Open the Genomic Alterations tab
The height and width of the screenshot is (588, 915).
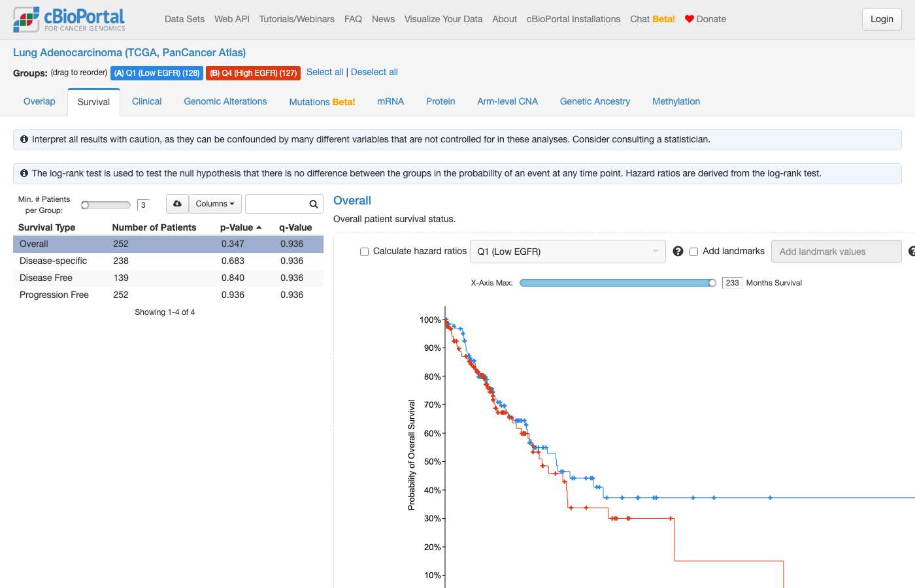point(225,101)
